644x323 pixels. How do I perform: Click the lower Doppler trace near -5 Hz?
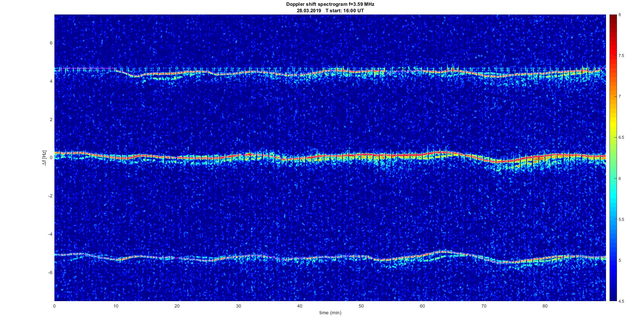coord(330,257)
